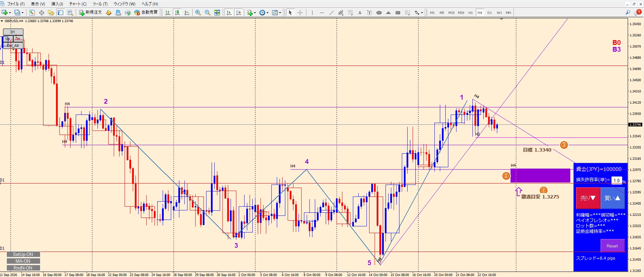Toggle MA-ON button

click(x=23, y=261)
